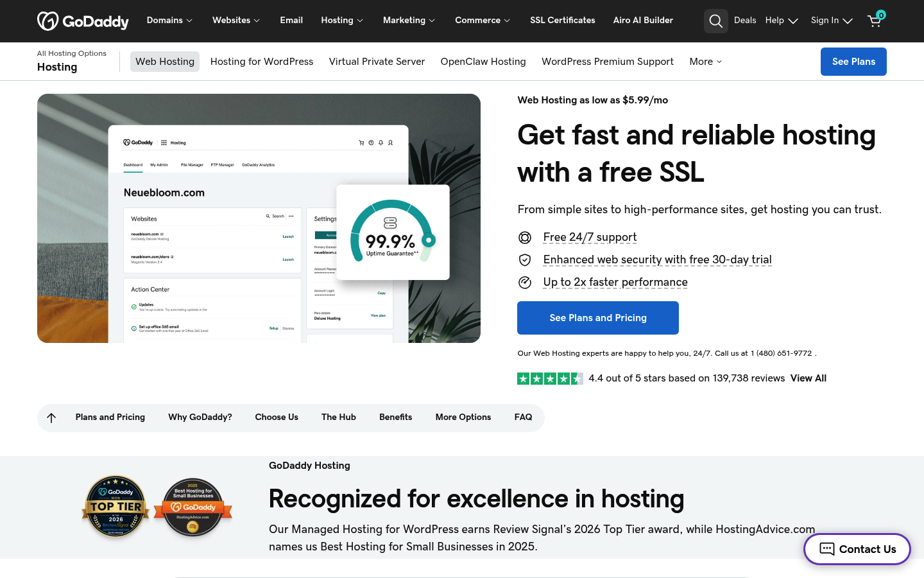Click the GoDaddy logo in header
Image resolution: width=924 pixels, height=578 pixels.
pos(83,21)
